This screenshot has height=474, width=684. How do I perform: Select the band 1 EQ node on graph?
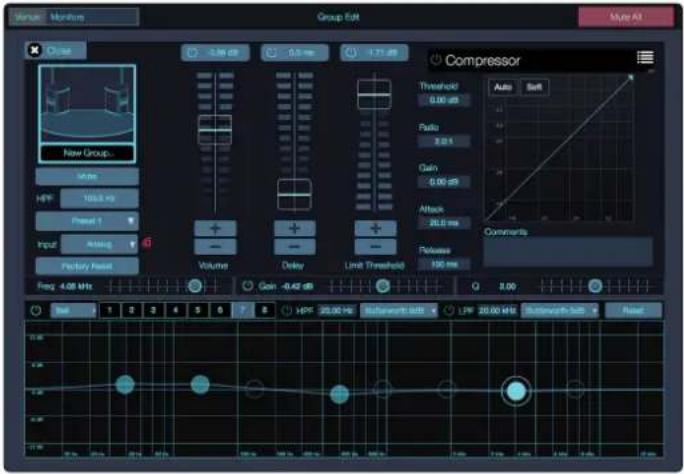[125, 385]
